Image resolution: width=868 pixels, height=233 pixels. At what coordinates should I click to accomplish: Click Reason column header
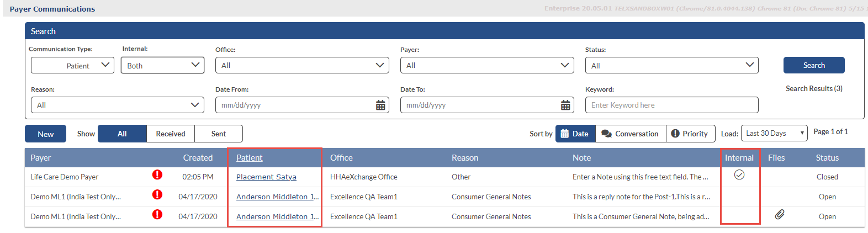click(x=465, y=157)
